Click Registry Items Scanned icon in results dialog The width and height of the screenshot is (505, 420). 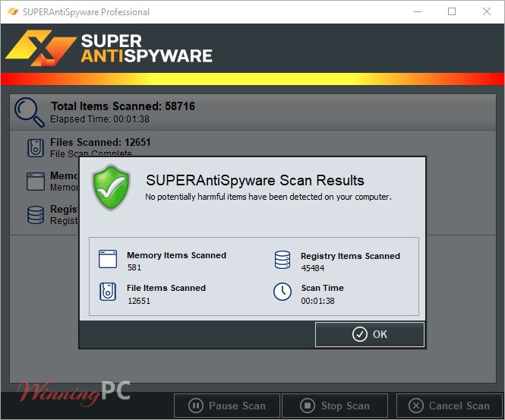[282, 260]
